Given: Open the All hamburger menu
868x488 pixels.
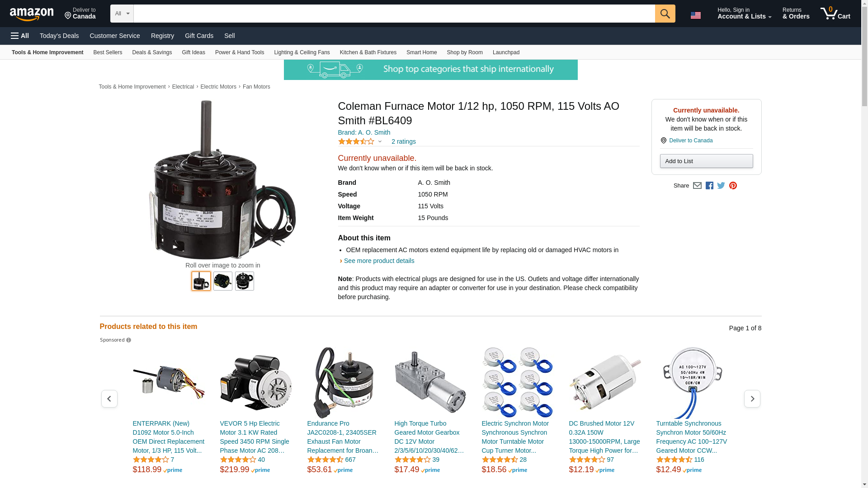Looking at the screenshot, I should tap(20, 36).
